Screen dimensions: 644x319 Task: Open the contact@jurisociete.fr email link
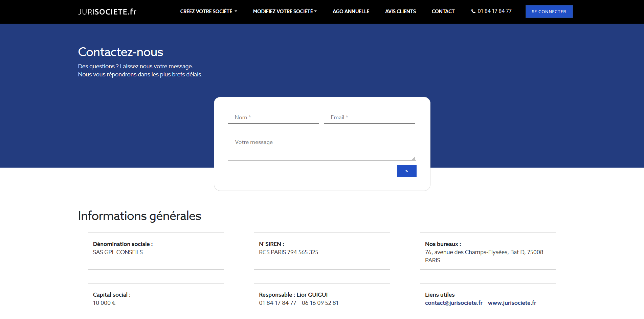pyautogui.click(x=453, y=303)
